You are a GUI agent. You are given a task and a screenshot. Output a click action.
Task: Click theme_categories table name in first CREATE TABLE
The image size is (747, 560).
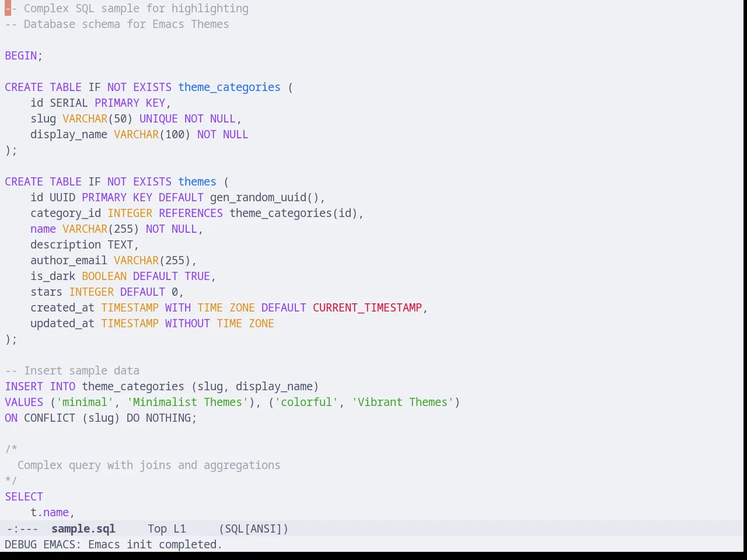229,87
